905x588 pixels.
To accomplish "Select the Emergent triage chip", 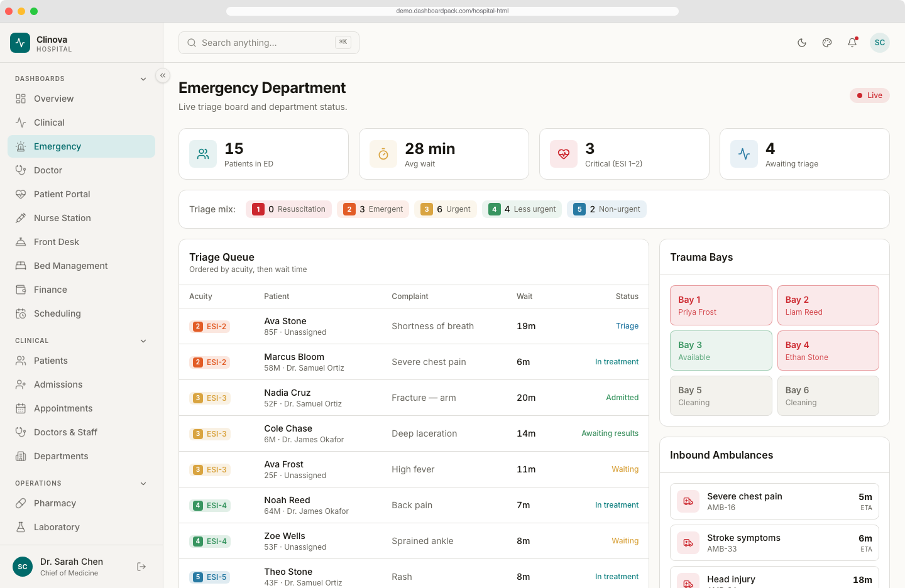I will coord(373,209).
